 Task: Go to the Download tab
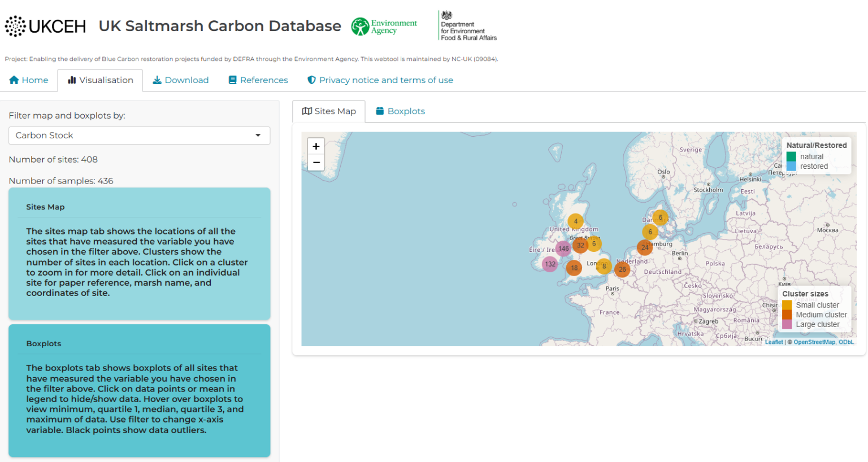coord(181,80)
